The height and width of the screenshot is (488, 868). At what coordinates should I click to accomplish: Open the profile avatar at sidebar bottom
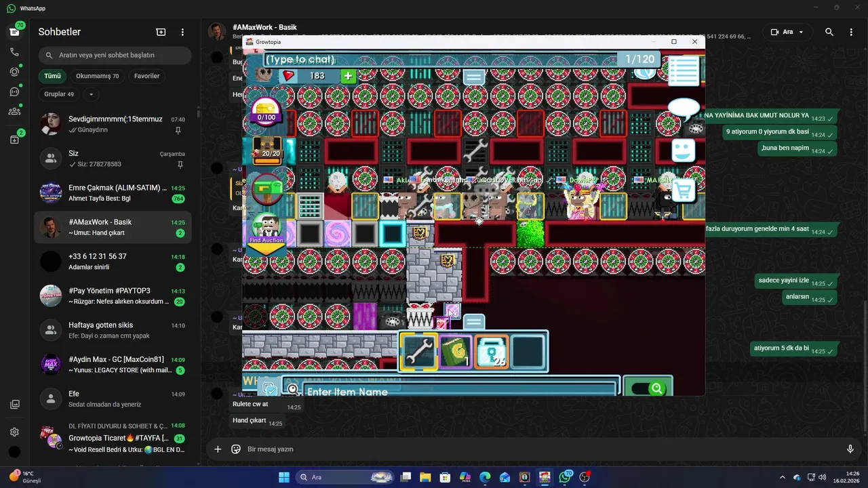click(x=14, y=452)
